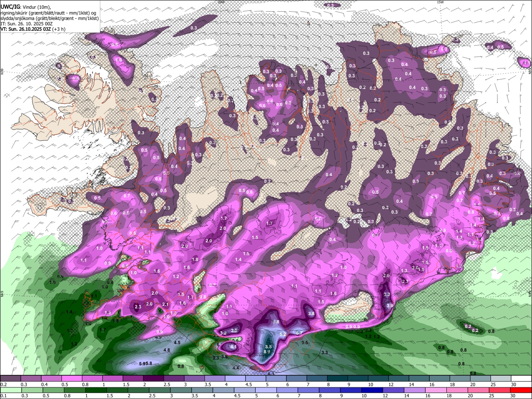This screenshot has width=532, height=399.
Task: Click the '4.8' rain value offshore southwest
Action: point(167,350)
